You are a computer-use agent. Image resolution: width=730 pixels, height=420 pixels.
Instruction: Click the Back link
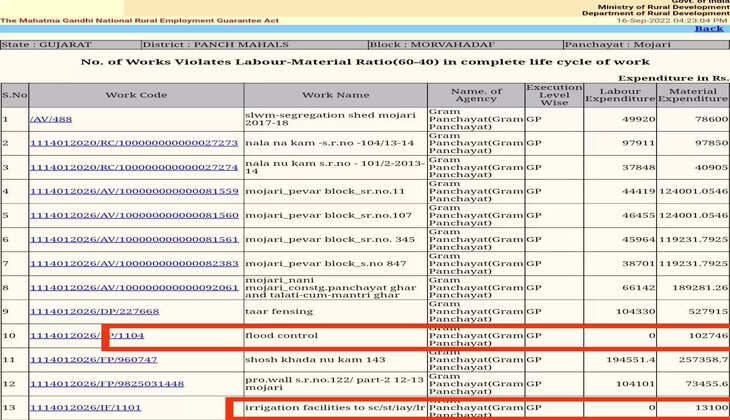(x=708, y=28)
